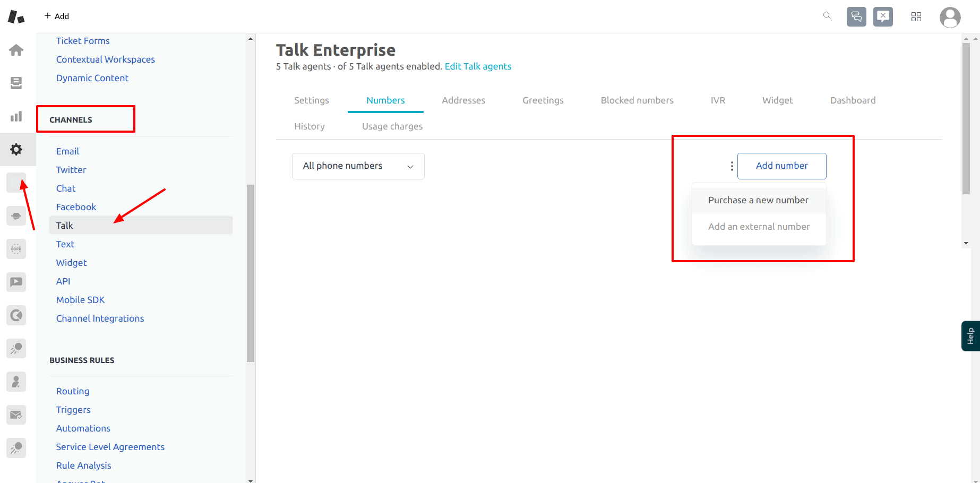Open the Zendesk products grid icon
The width and height of the screenshot is (980, 483).
(x=916, y=17)
